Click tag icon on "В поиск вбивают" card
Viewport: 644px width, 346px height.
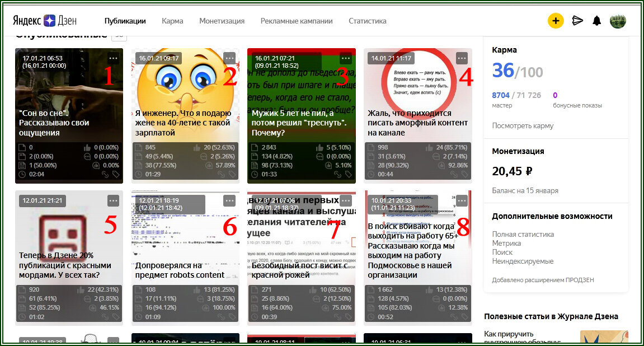464,317
